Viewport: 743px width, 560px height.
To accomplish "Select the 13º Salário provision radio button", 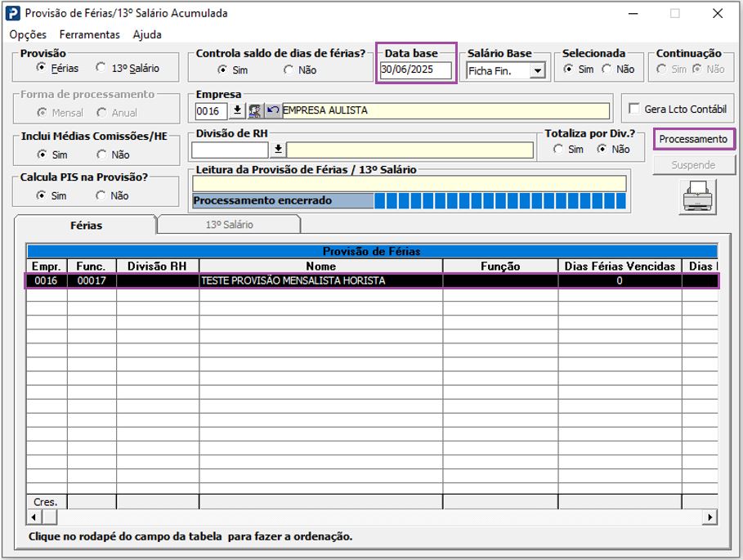I will click(x=101, y=69).
